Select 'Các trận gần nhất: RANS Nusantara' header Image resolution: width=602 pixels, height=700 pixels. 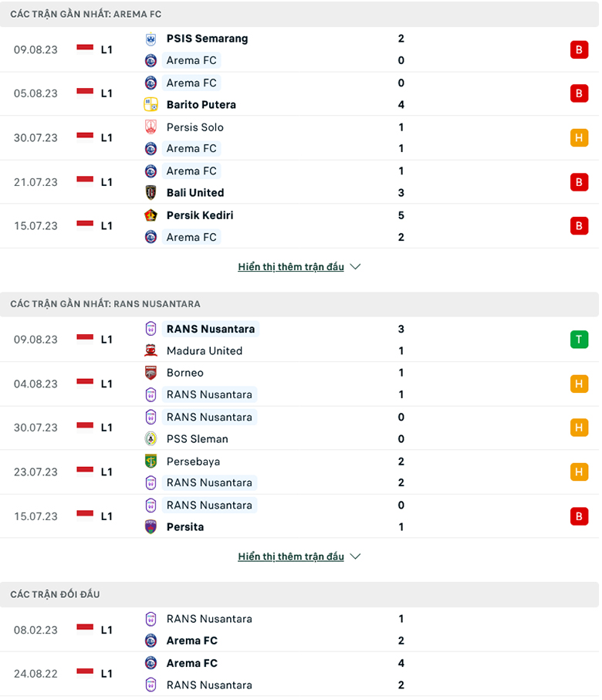(x=105, y=304)
